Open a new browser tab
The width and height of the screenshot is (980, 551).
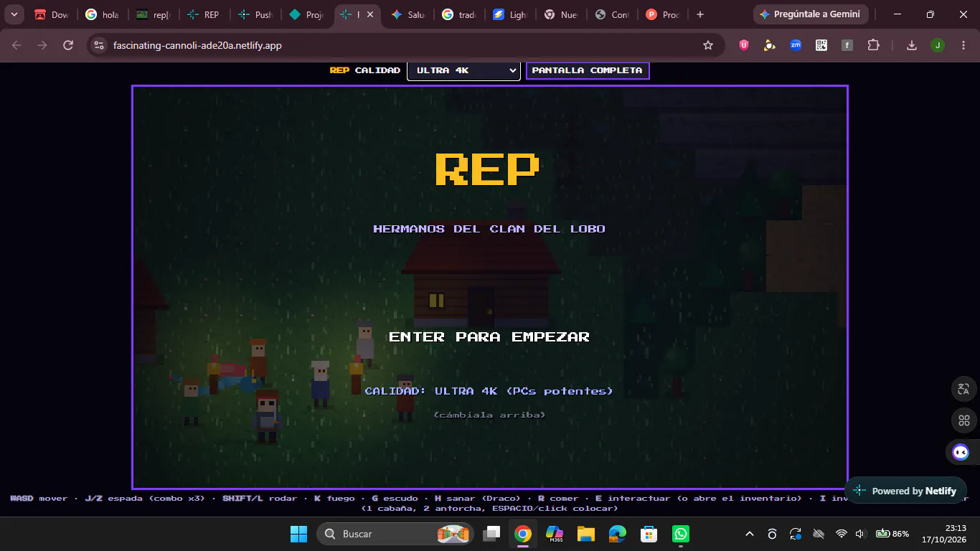[700, 14]
